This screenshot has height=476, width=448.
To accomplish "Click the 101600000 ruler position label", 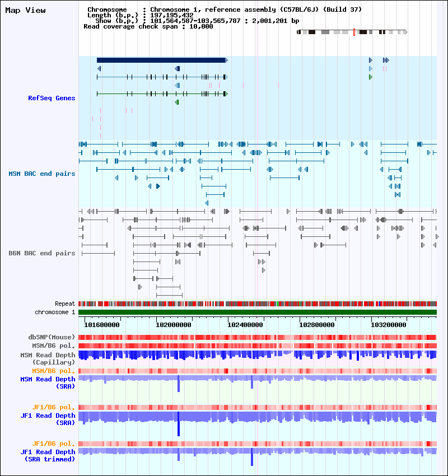I will (x=102, y=325).
